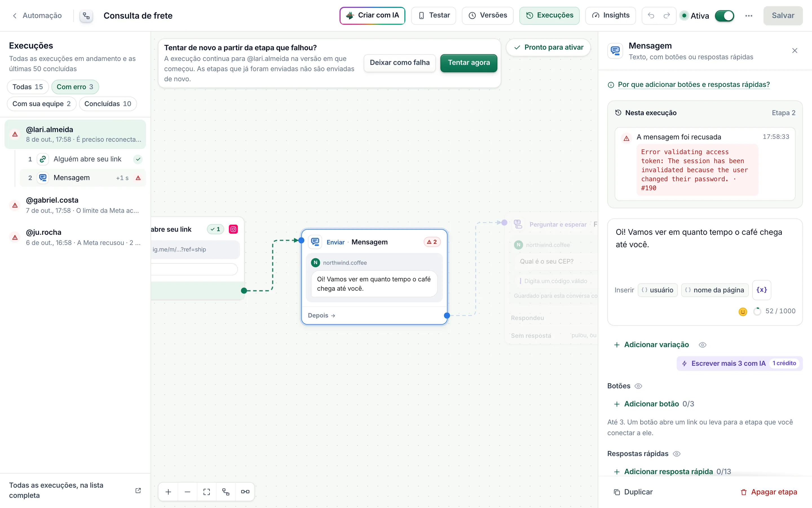Click the {x} insert variable icon
The image size is (812, 508).
pyautogui.click(x=762, y=290)
